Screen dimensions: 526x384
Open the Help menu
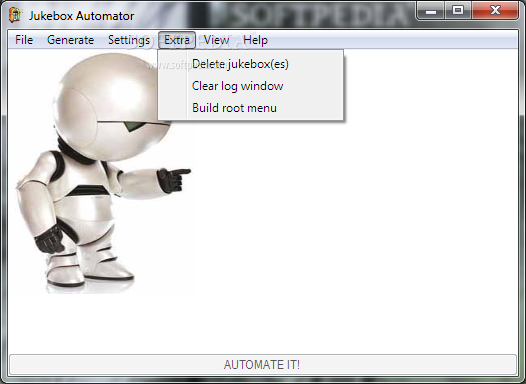255,40
